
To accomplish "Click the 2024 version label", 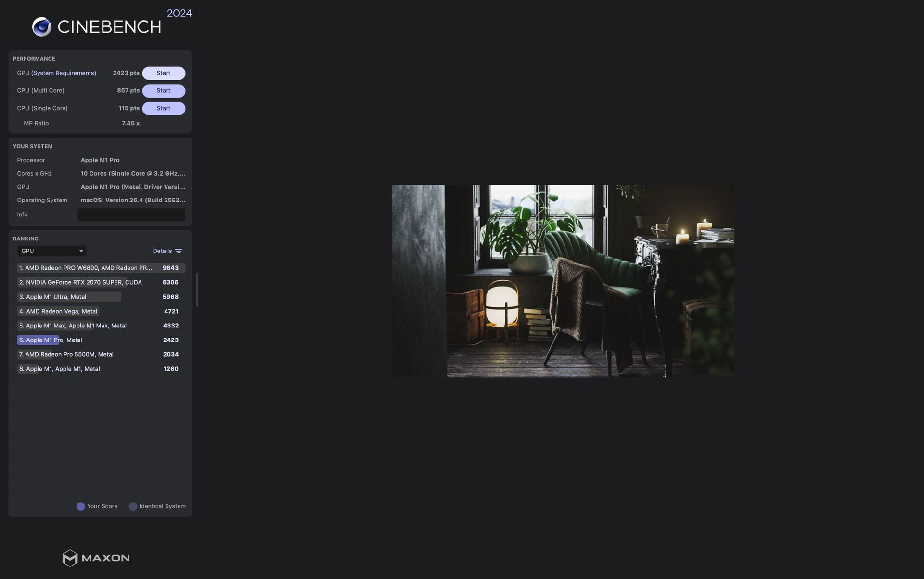I will coord(180,13).
